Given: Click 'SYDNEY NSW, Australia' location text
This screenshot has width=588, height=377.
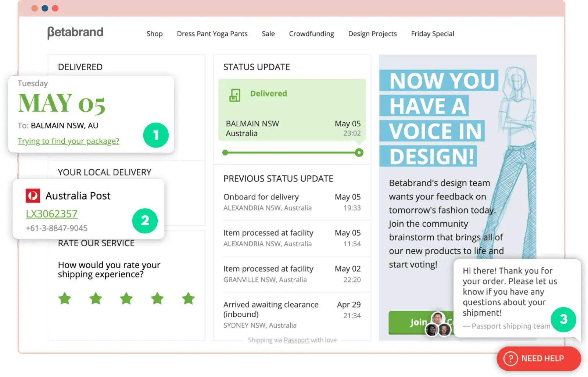Looking at the screenshot, I should [260, 326].
